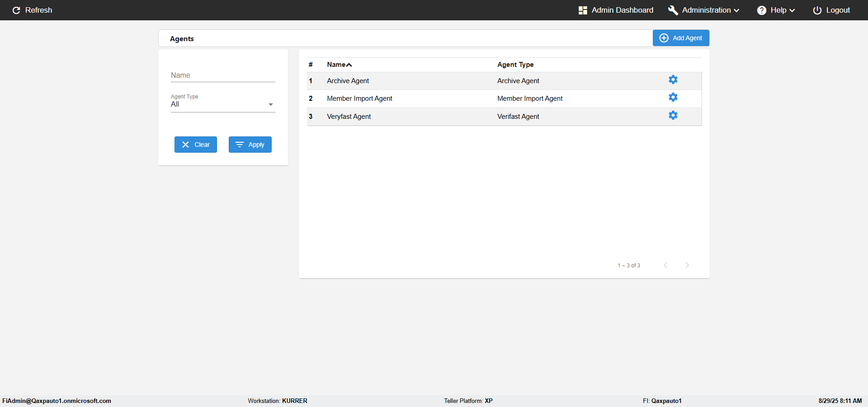This screenshot has height=407, width=868.
Task: Open the Help menu chevron
Action: tap(792, 10)
